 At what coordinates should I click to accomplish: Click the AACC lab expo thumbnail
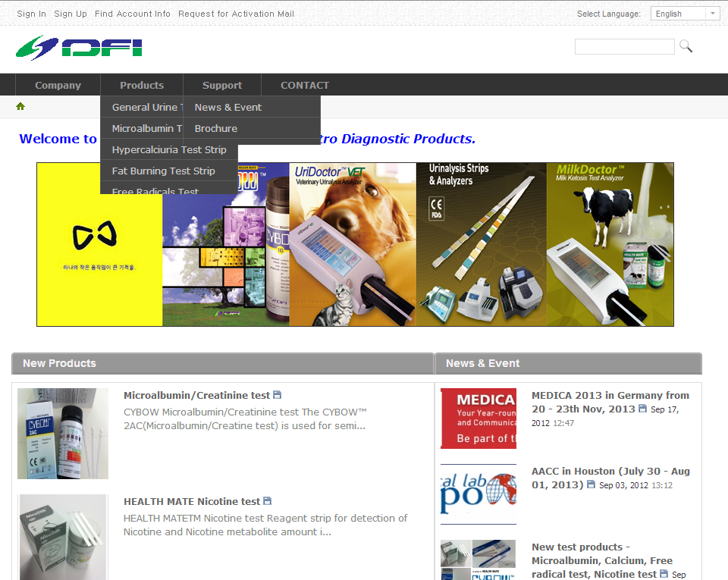[x=479, y=494]
